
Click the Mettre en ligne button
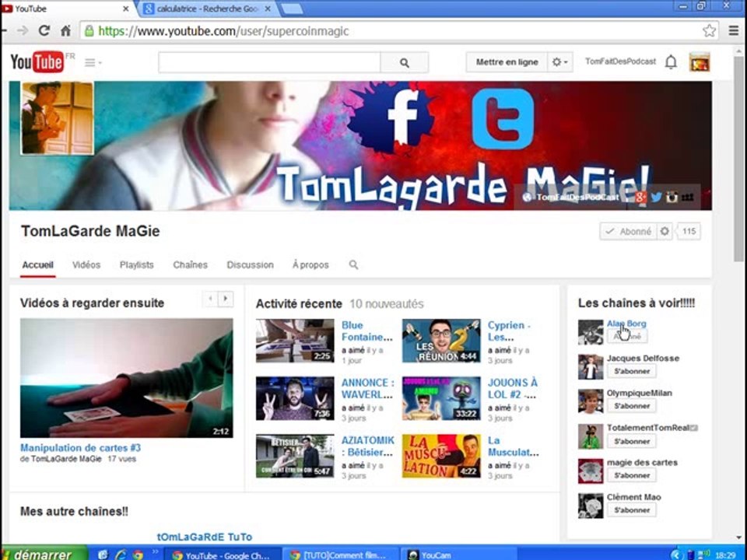(507, 62)
